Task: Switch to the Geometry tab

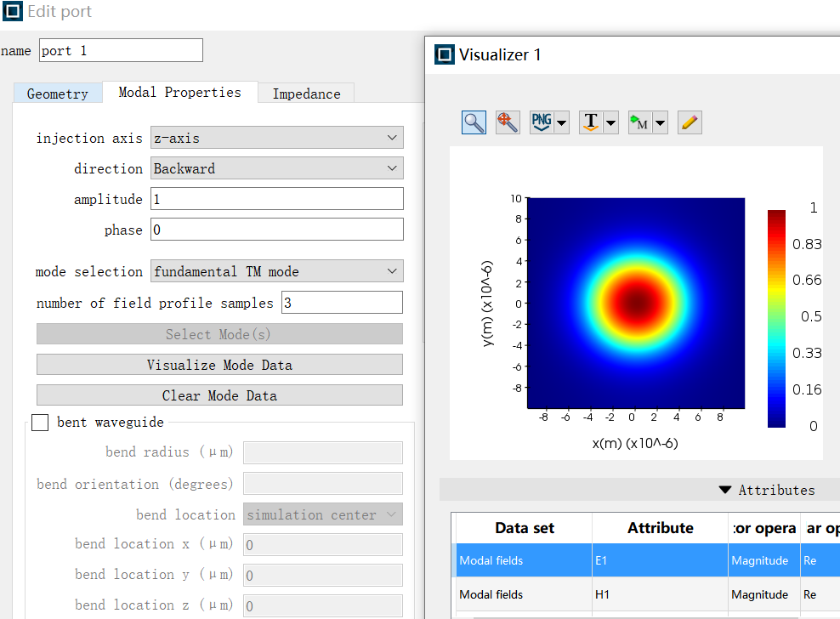Action: click(x=57, y=94)
